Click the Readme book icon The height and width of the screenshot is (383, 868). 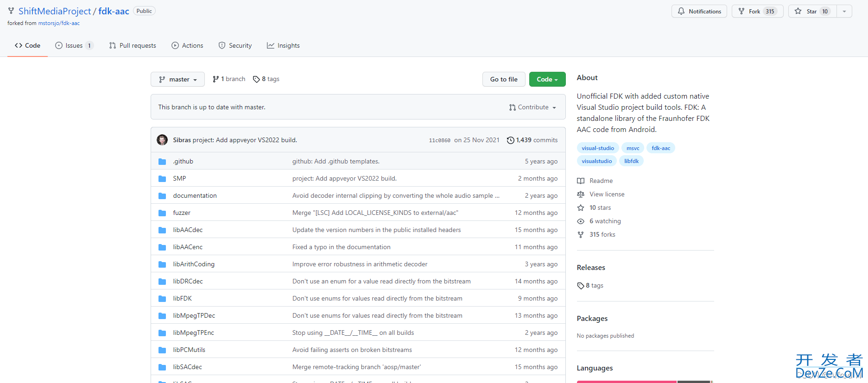(581, 181)
